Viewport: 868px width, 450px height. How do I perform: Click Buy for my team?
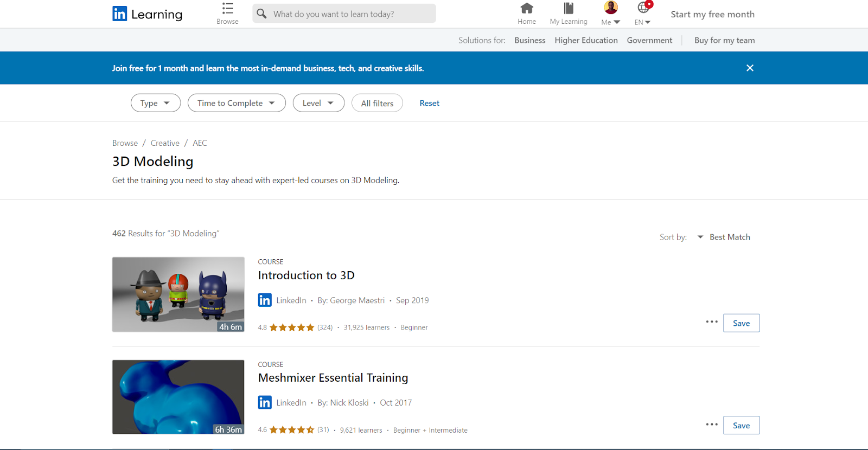724,40
